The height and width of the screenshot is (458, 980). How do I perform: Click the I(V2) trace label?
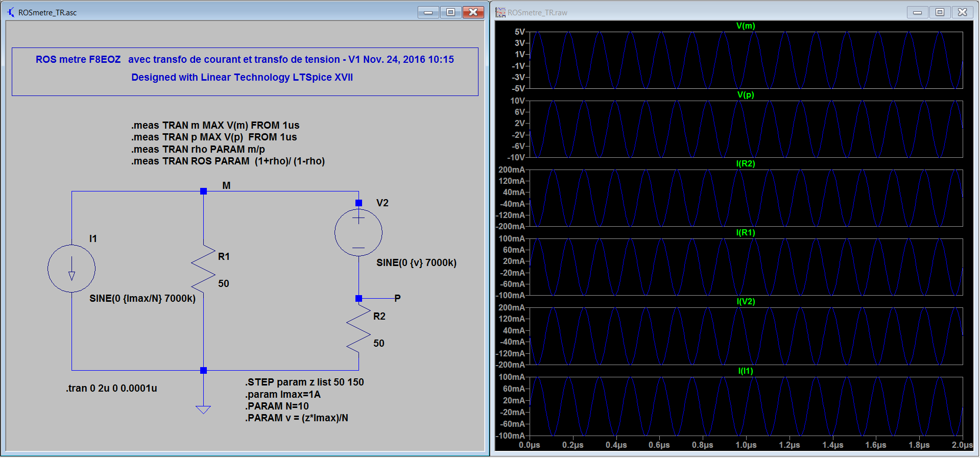pos(746,302)
